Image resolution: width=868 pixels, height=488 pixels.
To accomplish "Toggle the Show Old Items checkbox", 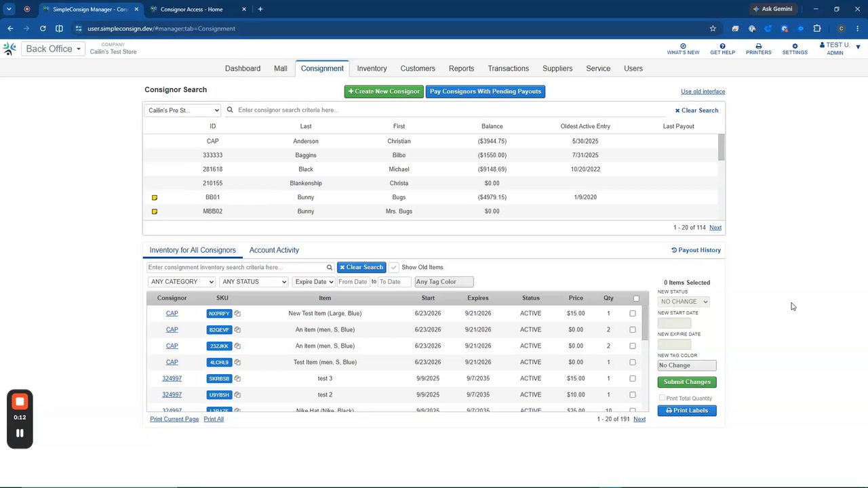I will 394,268.
